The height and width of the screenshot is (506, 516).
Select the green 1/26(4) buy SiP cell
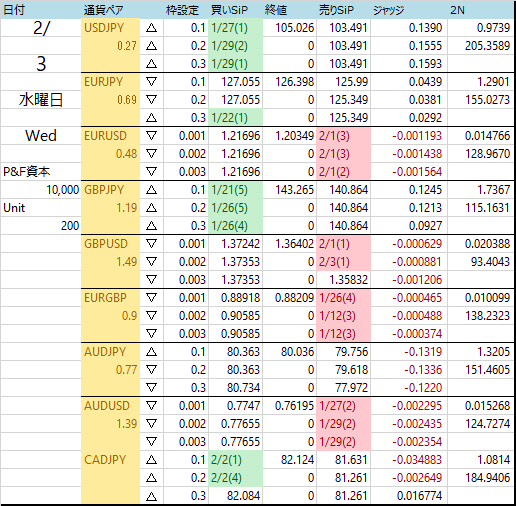coord(235,226)
